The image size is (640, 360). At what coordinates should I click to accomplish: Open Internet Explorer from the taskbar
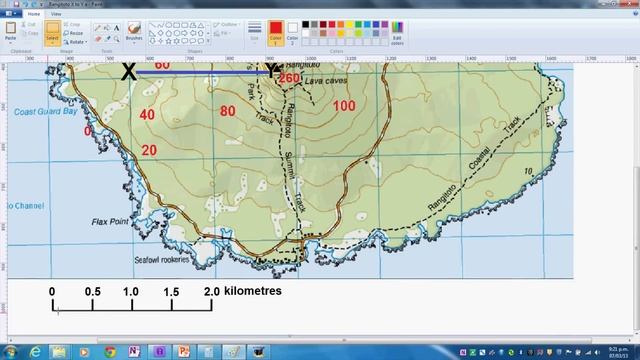(x=36, y=352)
